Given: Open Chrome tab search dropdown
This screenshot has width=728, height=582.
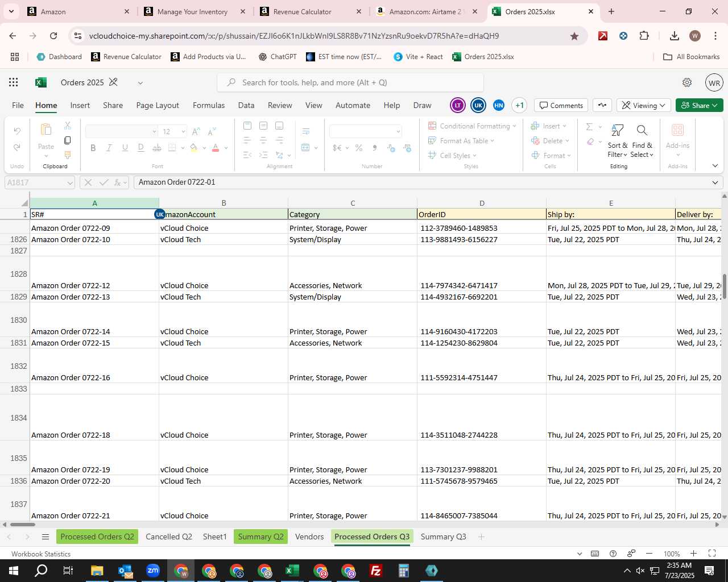Looking at the screenshot, I should click(x=11, y=11).
